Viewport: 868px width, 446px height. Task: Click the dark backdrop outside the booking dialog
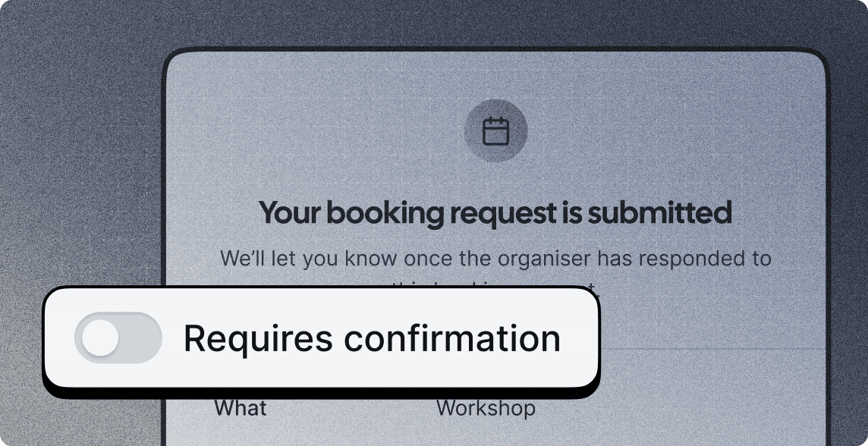tap(77, 138)
